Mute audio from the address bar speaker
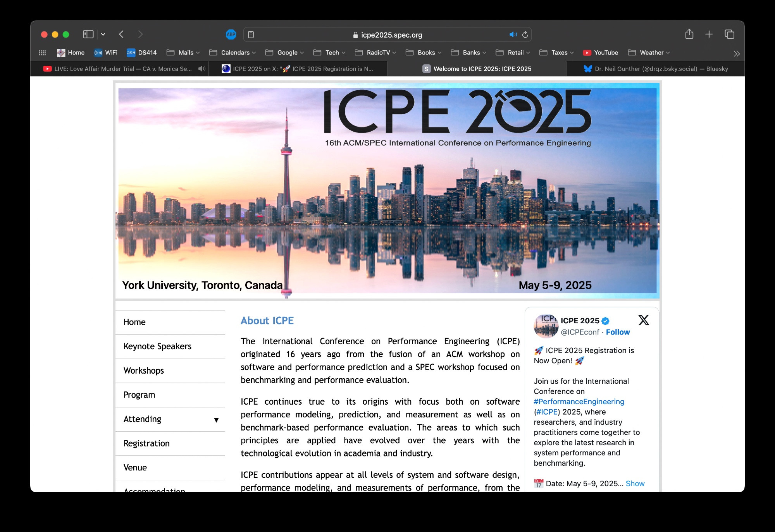 click(x=513, y=35)
